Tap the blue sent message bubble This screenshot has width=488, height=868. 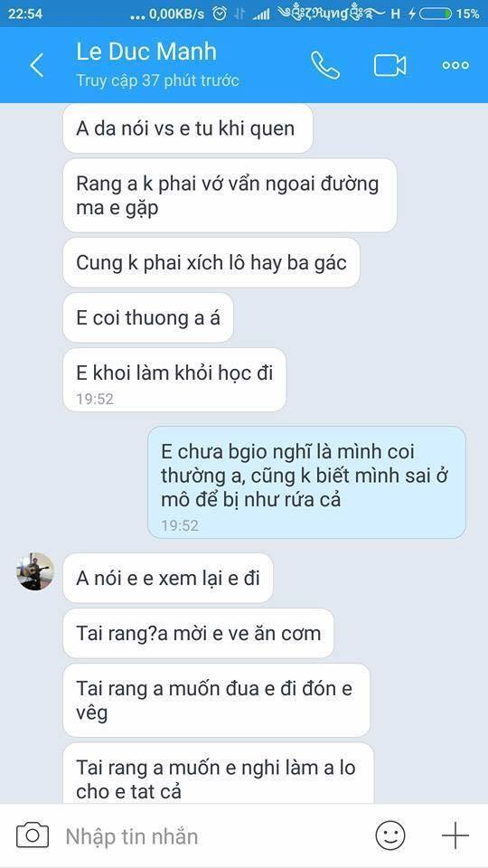(x=306, y=483)
